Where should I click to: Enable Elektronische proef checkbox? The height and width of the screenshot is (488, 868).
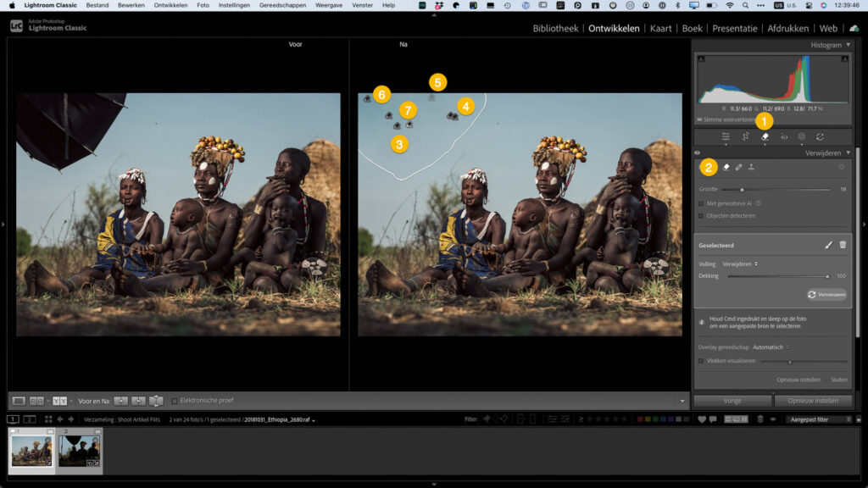175,401
